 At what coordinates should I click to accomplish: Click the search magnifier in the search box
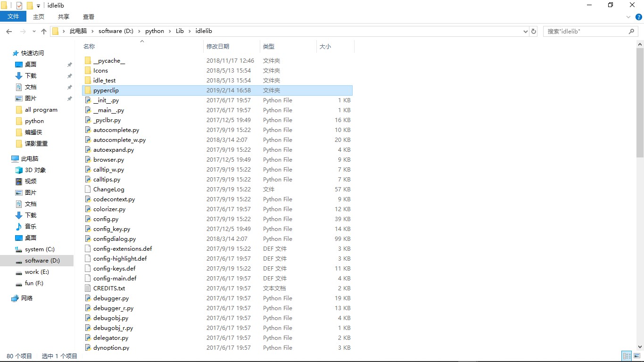[632, 31]
